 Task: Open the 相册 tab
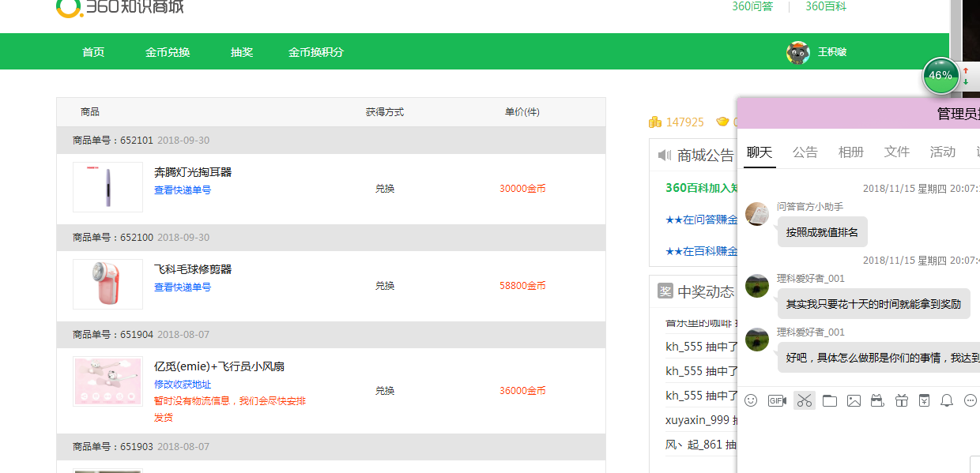pos(851,152)
